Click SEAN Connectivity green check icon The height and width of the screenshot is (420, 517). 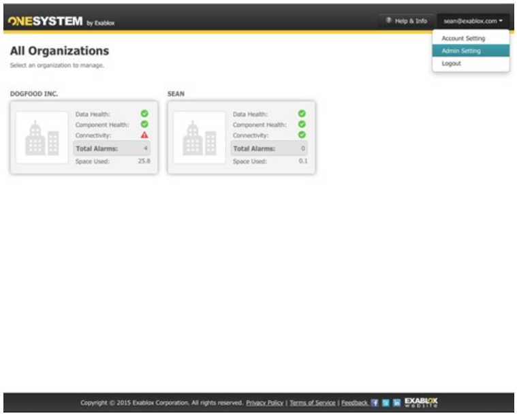coord(302,135)
